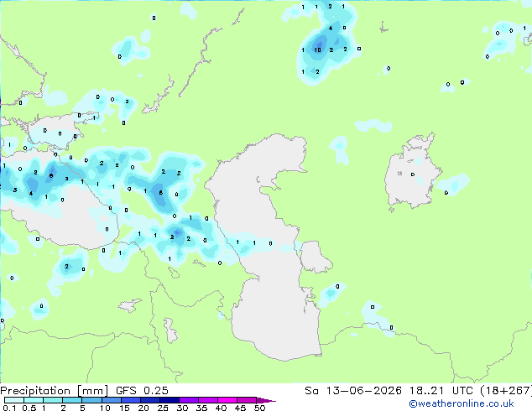Viewport: 532px width, 411px height.
Task: Click the '45' legend scale label
Action: pyautogui.click(x=240, y=408)
